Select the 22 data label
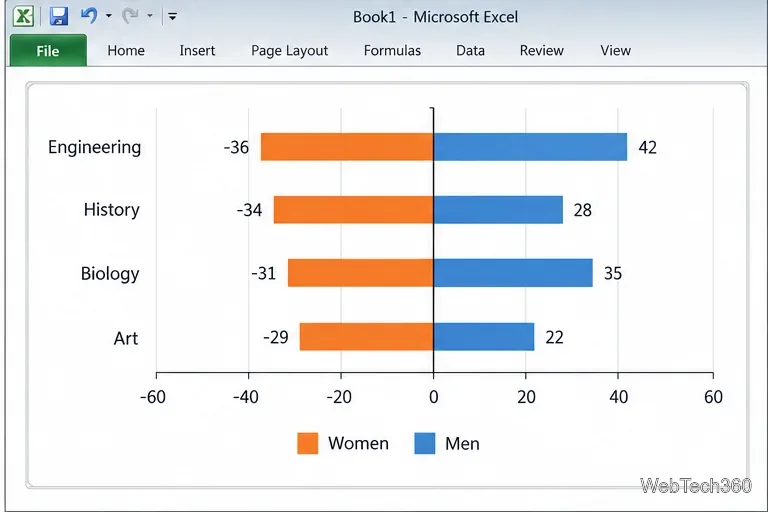Screen dimensions: 768x512 (554, 337)
